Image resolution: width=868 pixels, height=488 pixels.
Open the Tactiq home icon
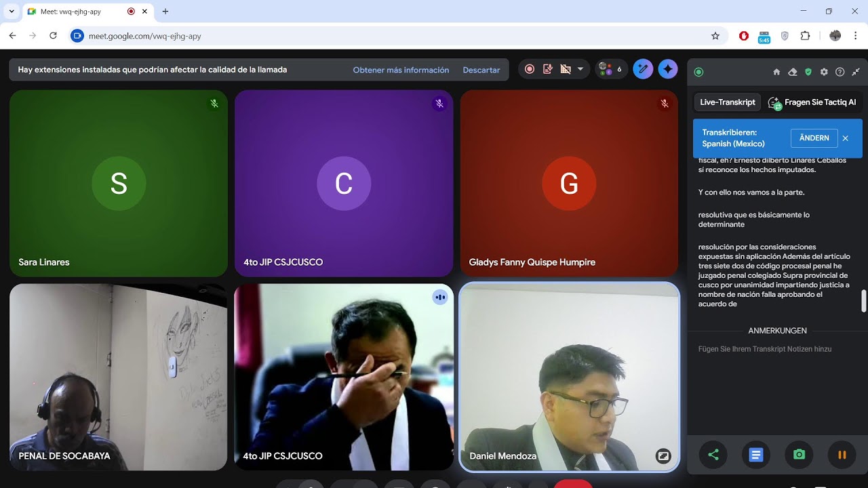coord(777,72)
